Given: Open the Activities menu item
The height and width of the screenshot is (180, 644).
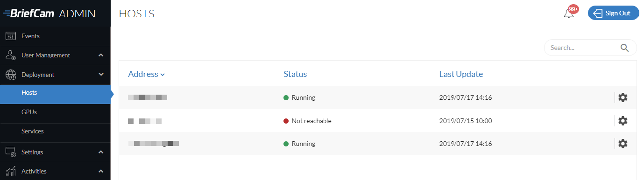Looking at the screenshot, I should pos(55,171).
